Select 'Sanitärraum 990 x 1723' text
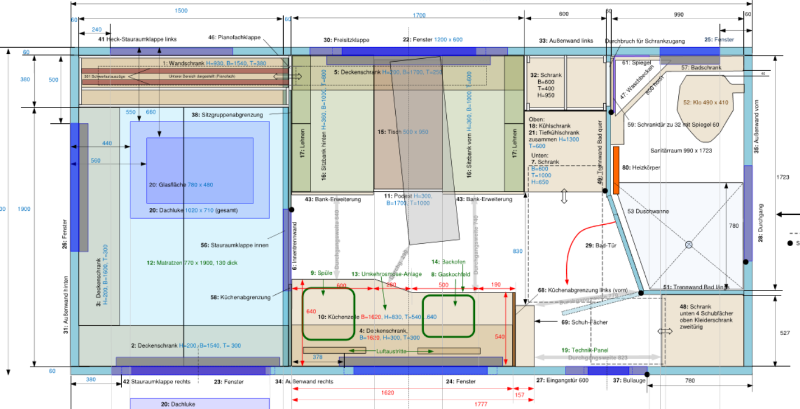 [681, 150]
